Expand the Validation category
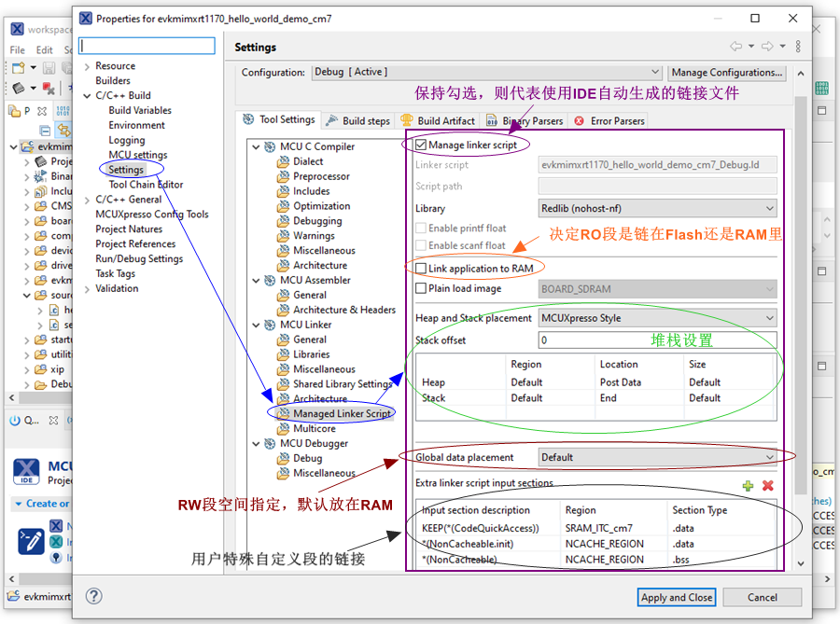The height and width of the screenshot is (624, 840). point(87,289)
